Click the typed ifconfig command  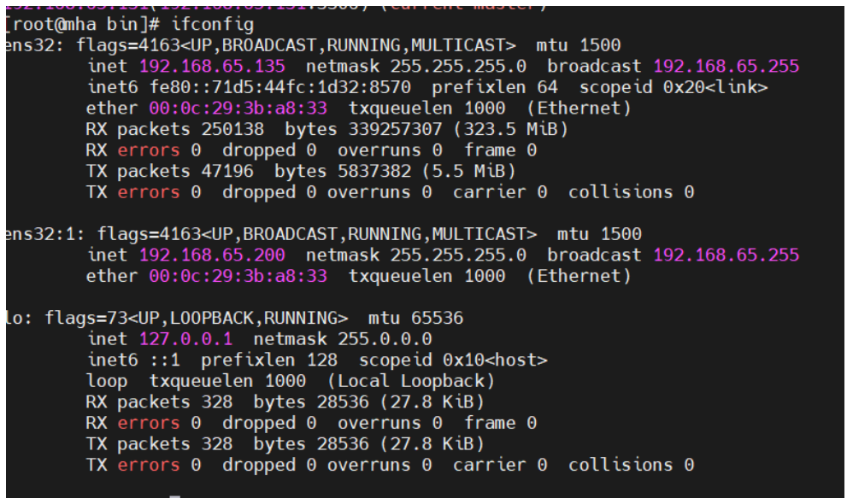pyautogui.click(x=212, y=25)
